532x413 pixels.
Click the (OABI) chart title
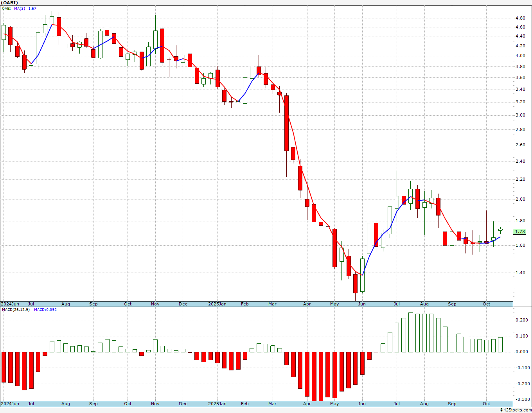pyautogui.click(x=9, y=3)
